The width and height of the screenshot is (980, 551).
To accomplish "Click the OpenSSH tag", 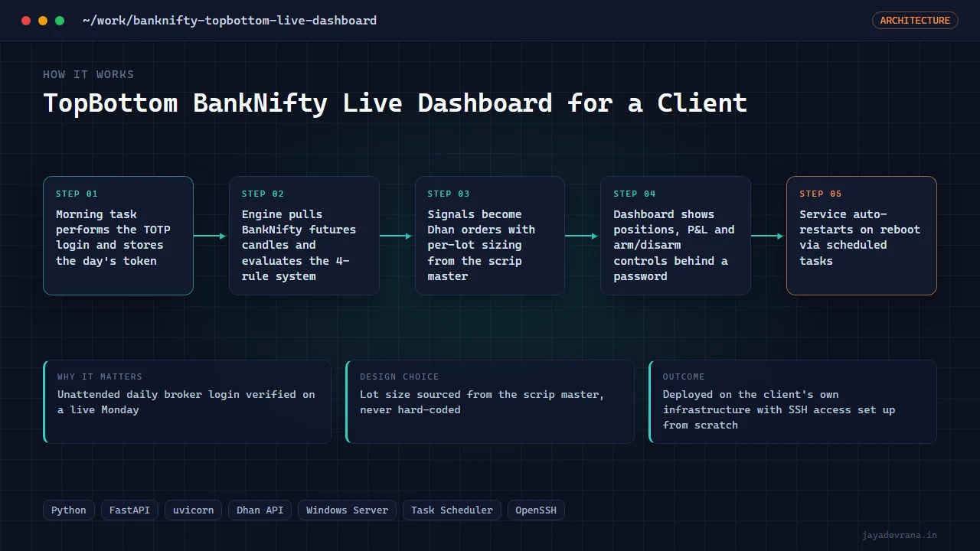I will click(536, 510).
